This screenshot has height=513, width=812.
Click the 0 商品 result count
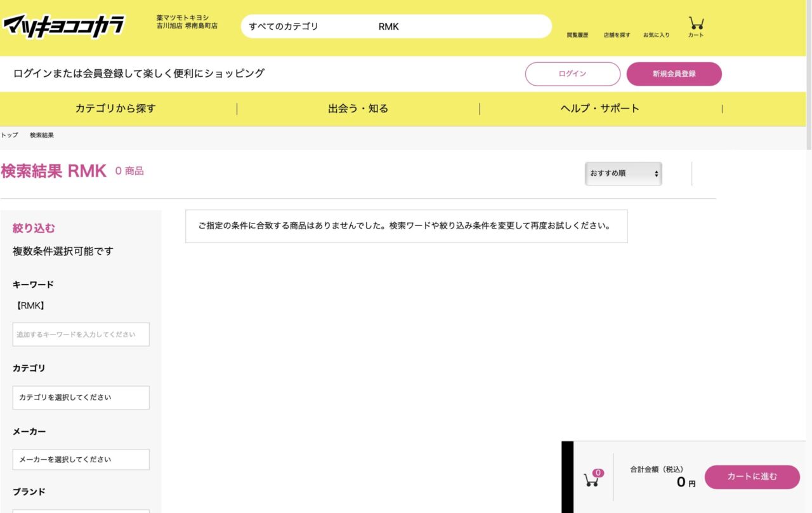(x=129, y=171)
